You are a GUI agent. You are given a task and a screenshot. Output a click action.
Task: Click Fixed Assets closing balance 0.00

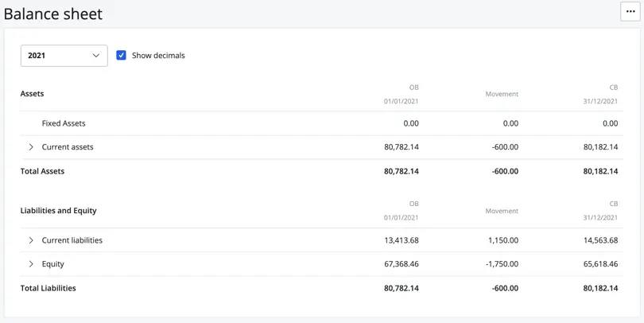click(x=611, y=123)
